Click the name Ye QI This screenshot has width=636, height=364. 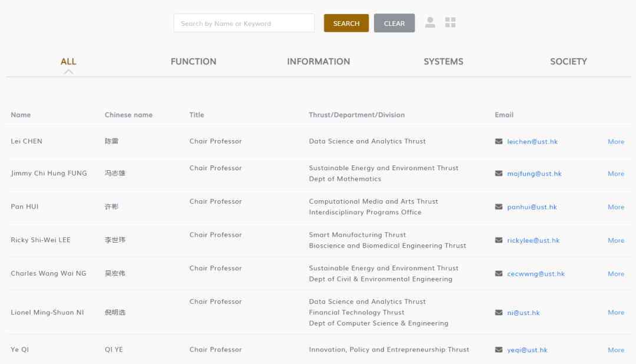(19, 349)
